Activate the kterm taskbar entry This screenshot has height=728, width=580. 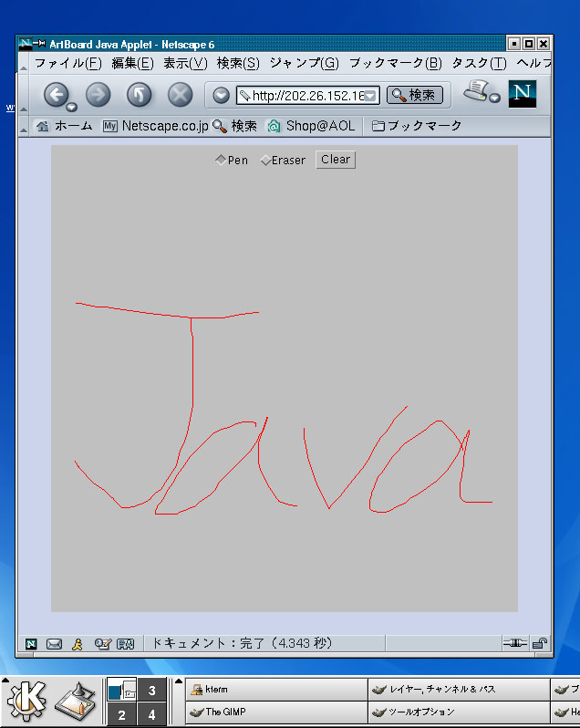pyautogui.click(x=276, y=690)
